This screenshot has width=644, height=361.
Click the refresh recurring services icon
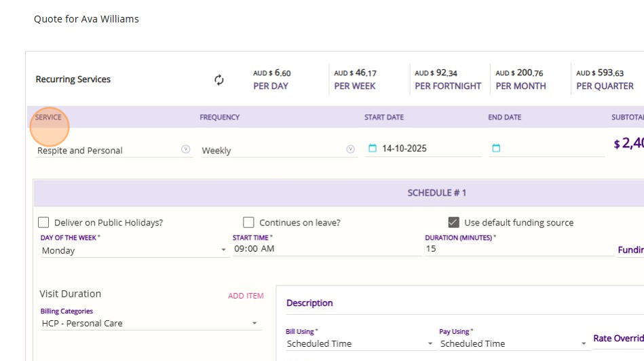point(219,80)
